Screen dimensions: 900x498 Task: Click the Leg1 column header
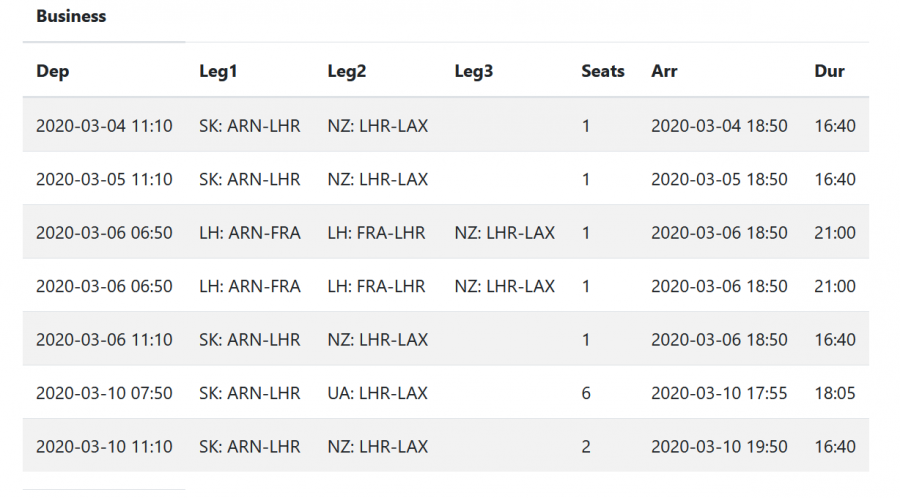pos(219,71)
